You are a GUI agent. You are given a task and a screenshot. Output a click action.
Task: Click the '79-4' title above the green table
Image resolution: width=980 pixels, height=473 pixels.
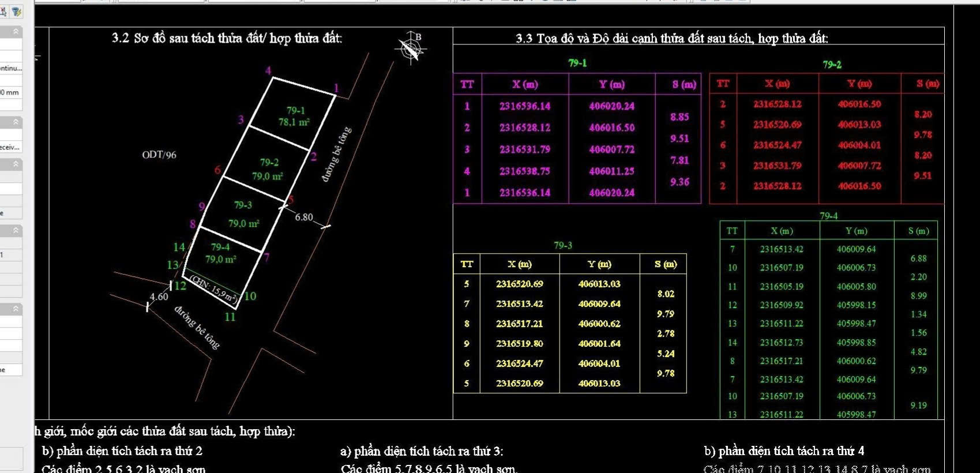pos(828,216)
